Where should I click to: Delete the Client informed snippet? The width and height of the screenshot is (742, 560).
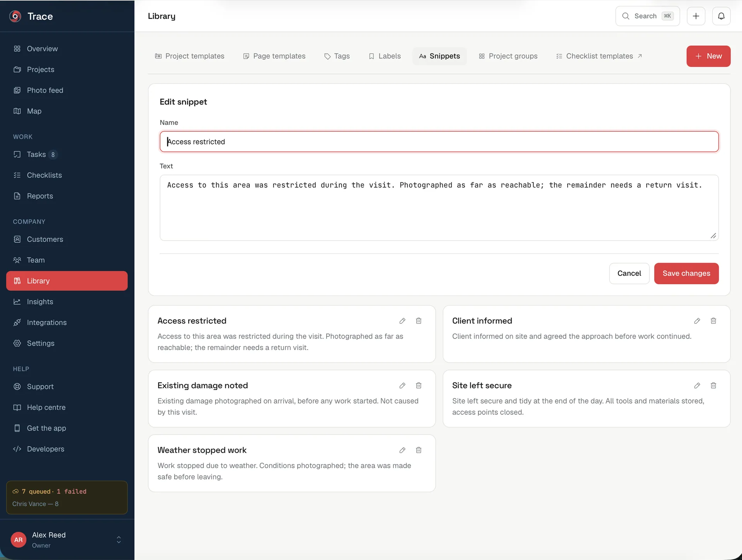click(x=713, y=321)
